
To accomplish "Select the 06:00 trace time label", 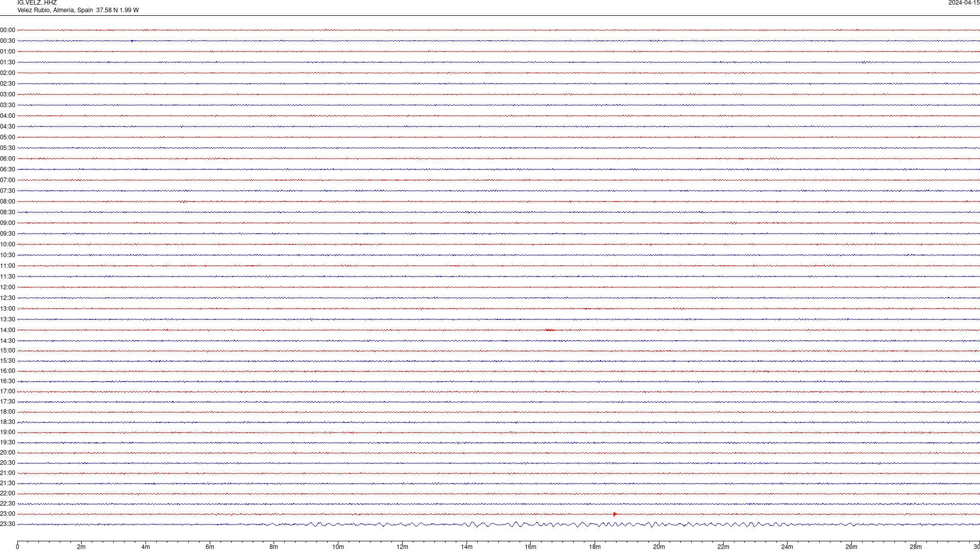I will coord(8,159).
